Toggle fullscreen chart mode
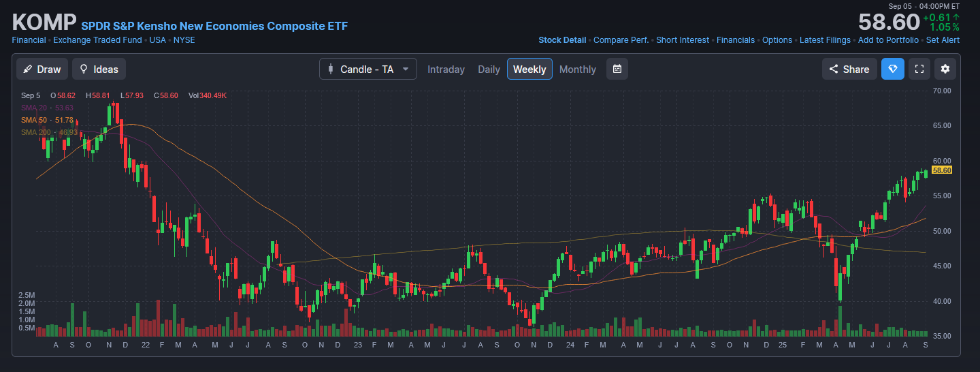 [x=919, y=69]
